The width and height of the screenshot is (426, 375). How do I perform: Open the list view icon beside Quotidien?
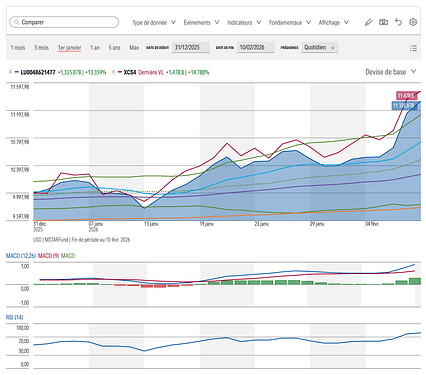point(413,48)
